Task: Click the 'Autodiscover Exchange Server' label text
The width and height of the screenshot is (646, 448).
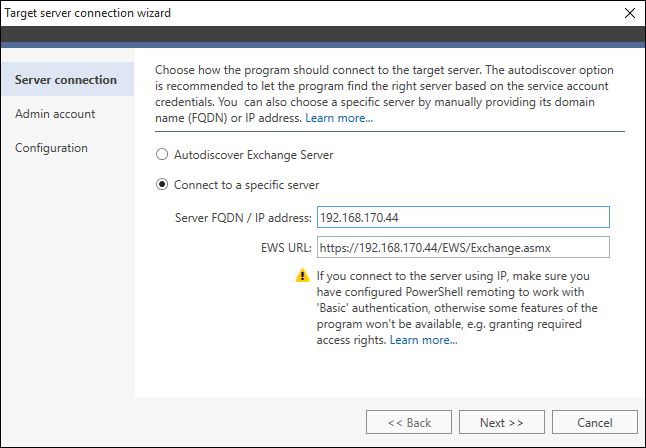Action: [x=253, y=155]
